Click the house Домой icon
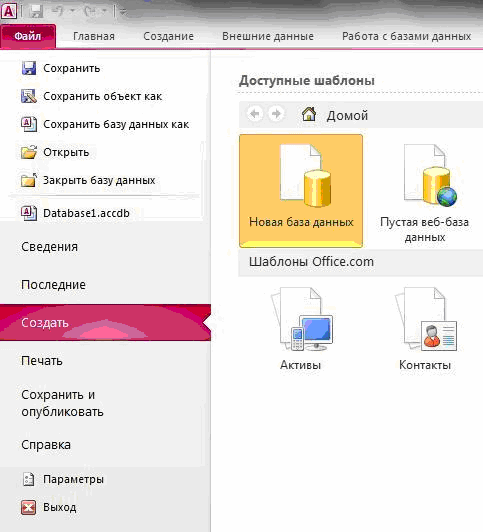 (x=309, y=114)
